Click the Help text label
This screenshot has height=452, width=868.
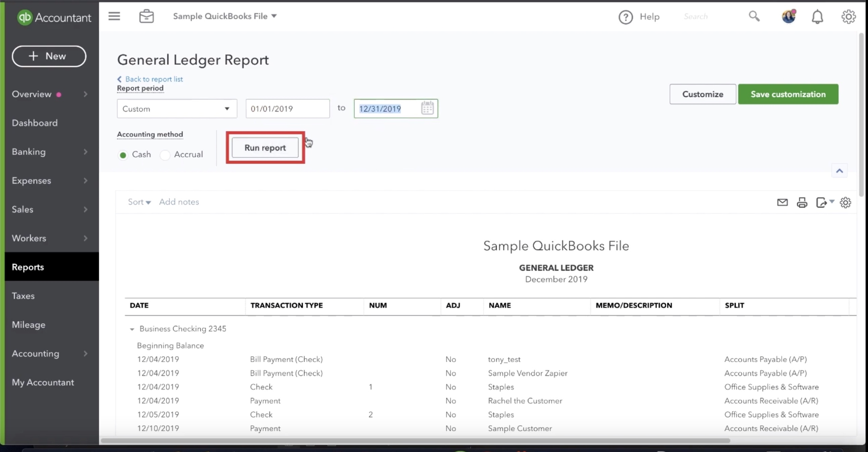tap(649, 17)
